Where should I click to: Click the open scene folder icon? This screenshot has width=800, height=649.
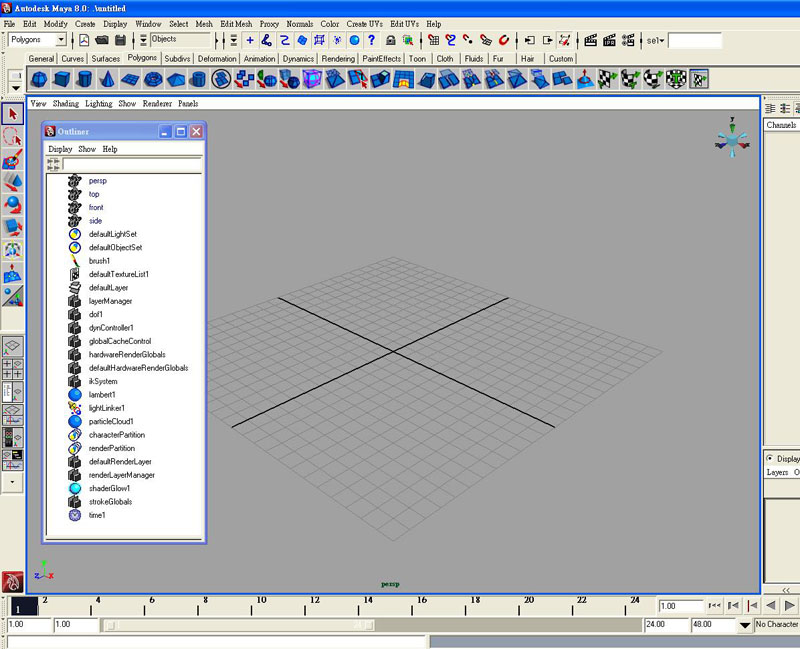(x=102, y=40)
